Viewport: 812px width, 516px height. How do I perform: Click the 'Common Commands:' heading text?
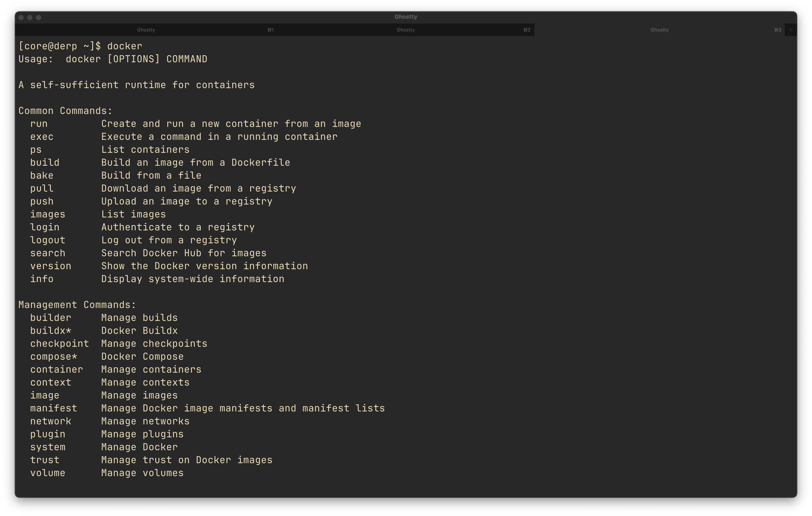coord(65,111)
